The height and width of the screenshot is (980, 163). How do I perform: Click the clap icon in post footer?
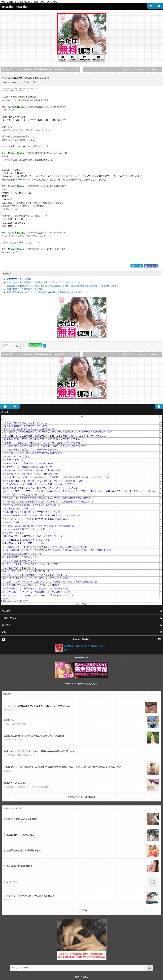point(6,346)
